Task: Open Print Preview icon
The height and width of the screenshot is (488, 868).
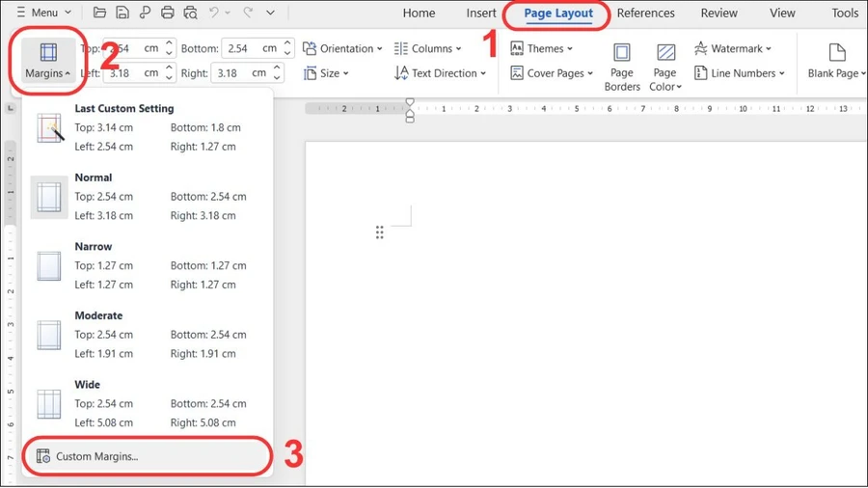Action: 190,13
